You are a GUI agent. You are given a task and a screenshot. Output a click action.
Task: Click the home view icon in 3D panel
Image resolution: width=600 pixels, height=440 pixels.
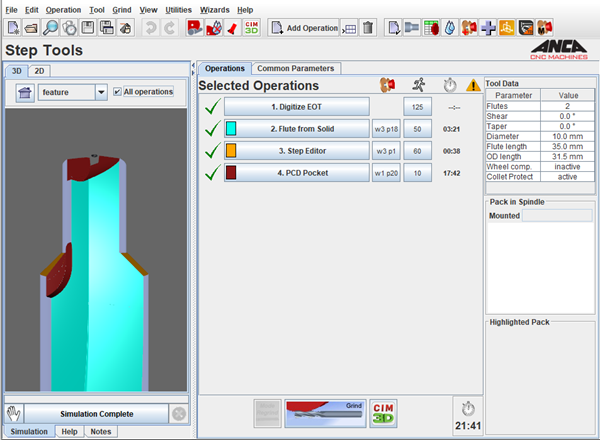[25, 92]
